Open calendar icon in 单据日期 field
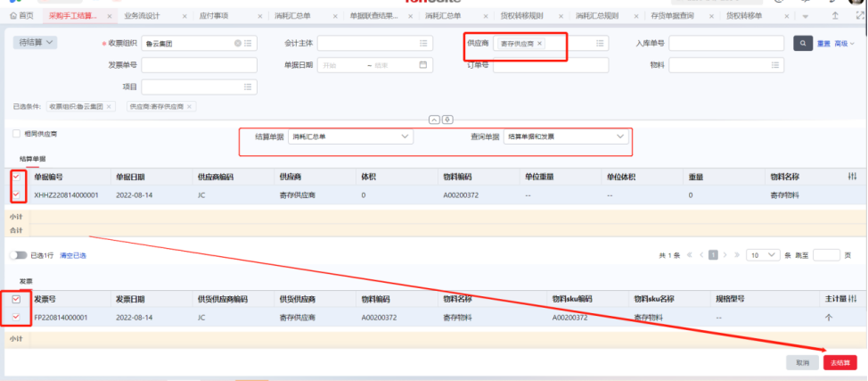This screenshot has height=381, width=868. (424, 65)
